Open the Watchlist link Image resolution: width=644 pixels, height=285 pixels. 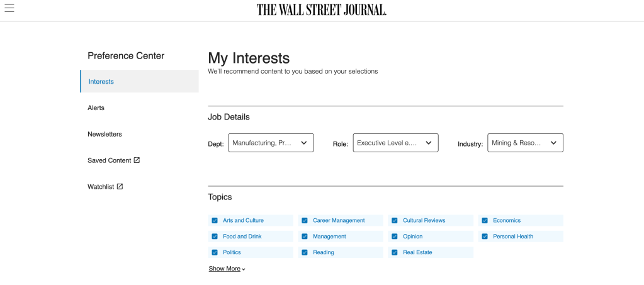click(x=101, y=187)
